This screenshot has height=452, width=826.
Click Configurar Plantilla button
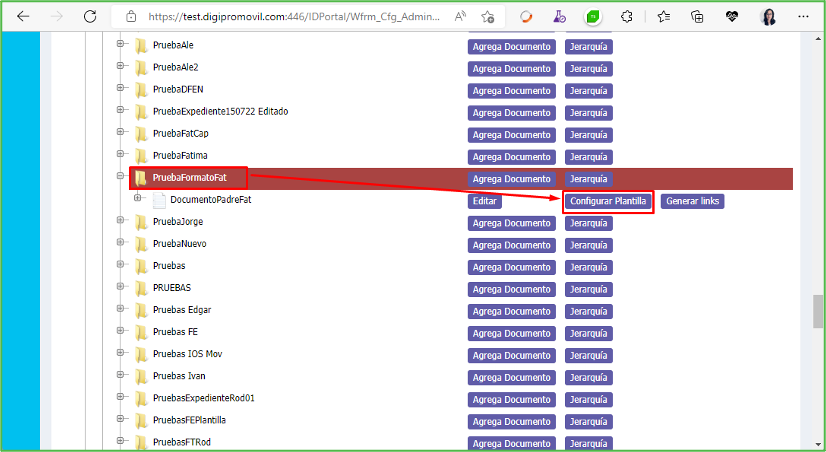pos(608,201)
